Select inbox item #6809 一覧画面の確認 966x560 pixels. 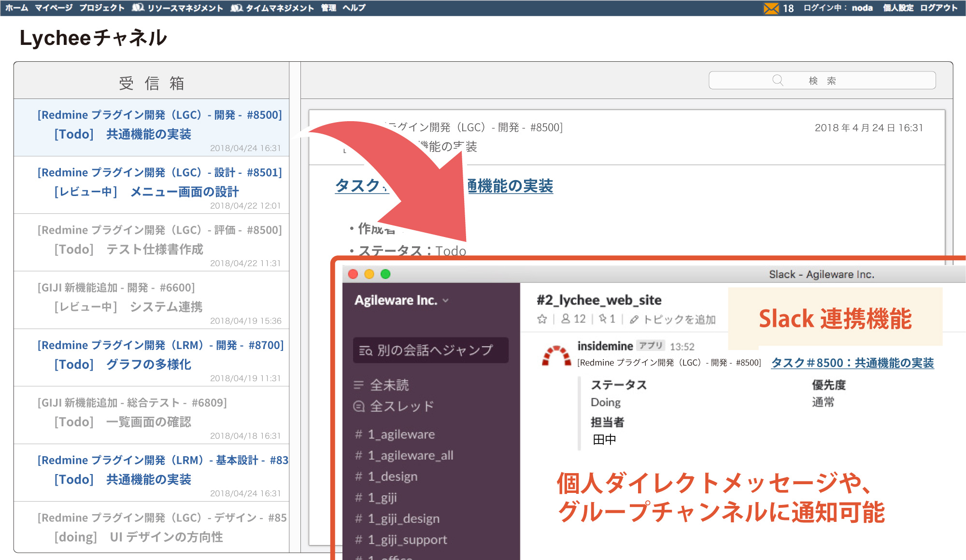pyautogui.click(x=152, y=415)
